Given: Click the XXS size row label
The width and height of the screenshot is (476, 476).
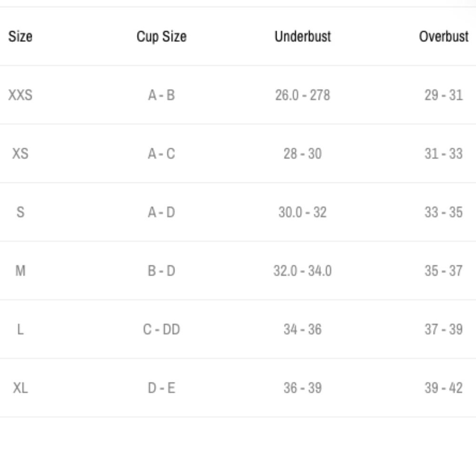Looking at the screenshot, I should tap(20, 95).
